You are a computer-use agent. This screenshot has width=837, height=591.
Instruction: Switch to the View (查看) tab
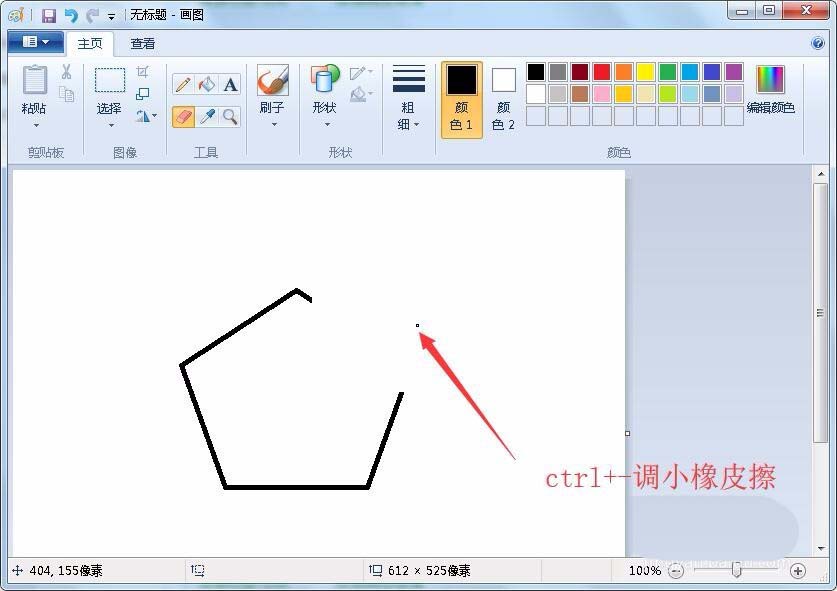pyautogui.click(x=142, y=43)
